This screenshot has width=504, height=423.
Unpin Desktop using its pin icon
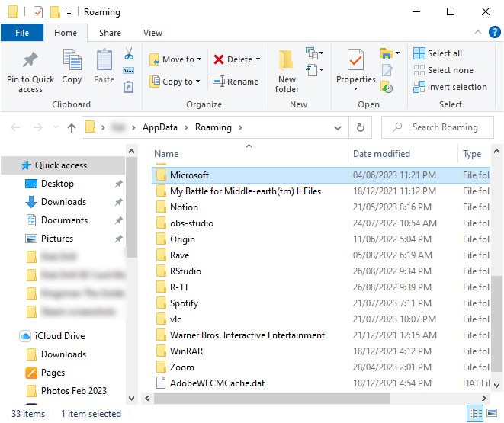point(119,184)
